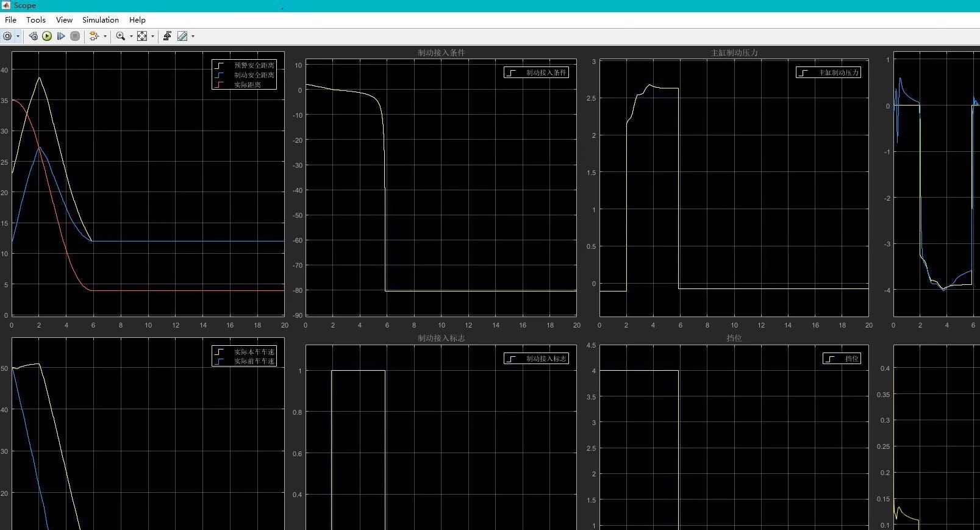Click the MATLAB logo in title bar
980x530 pixels.
[x=6, y=5]
